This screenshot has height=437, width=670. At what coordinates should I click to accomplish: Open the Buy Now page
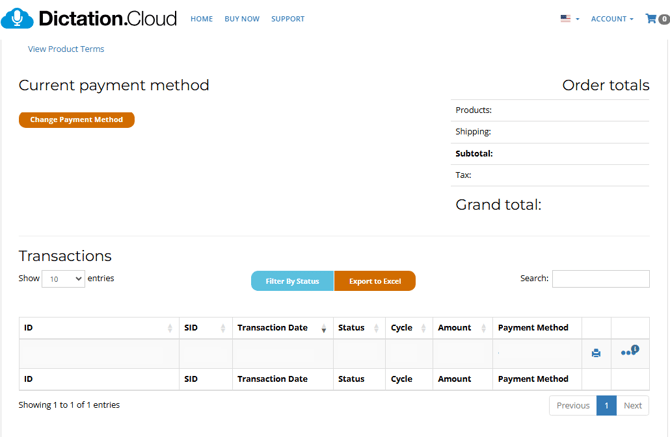[241, 19]
